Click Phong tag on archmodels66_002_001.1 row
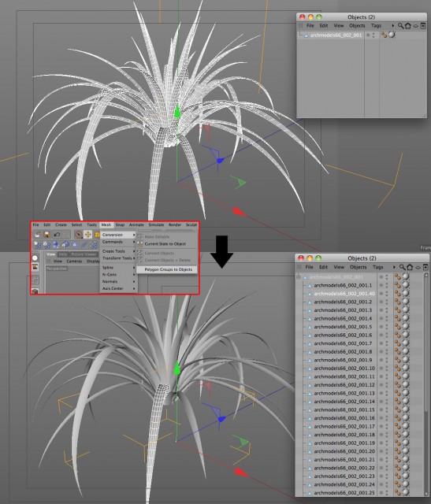 [x=398, y=285]
